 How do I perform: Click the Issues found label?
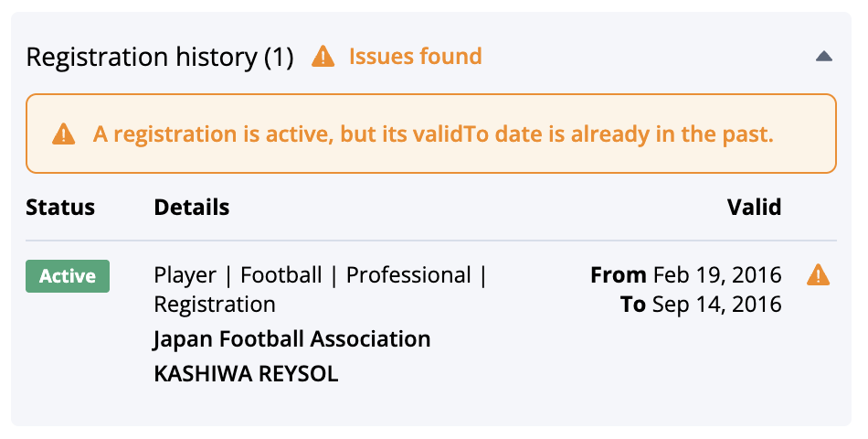click(415, 57)
